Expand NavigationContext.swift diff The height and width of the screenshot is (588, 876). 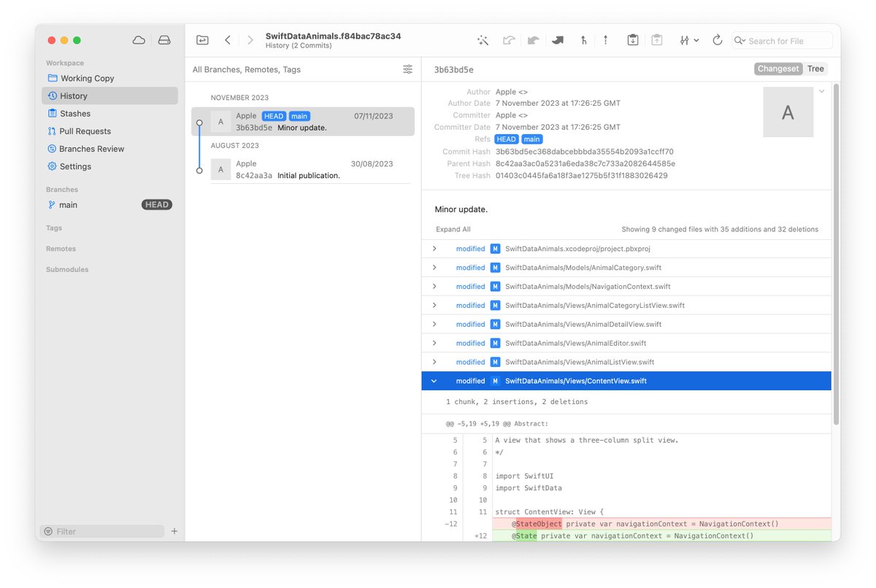pyautogui.click(x=434, y=287)
